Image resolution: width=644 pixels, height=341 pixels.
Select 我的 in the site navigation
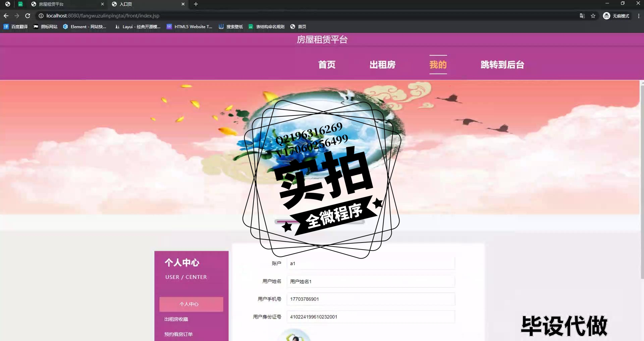pos(438,65)
